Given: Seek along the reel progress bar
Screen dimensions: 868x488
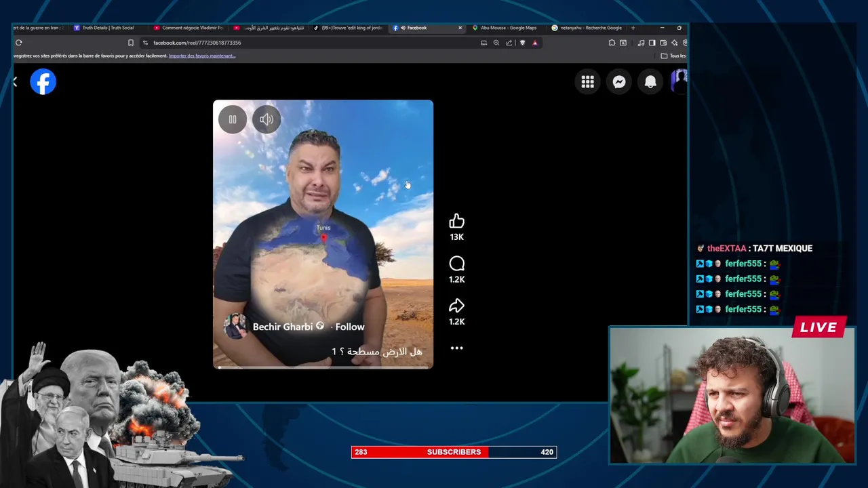Looking at the screenshot, I should [x=323, y=367].
